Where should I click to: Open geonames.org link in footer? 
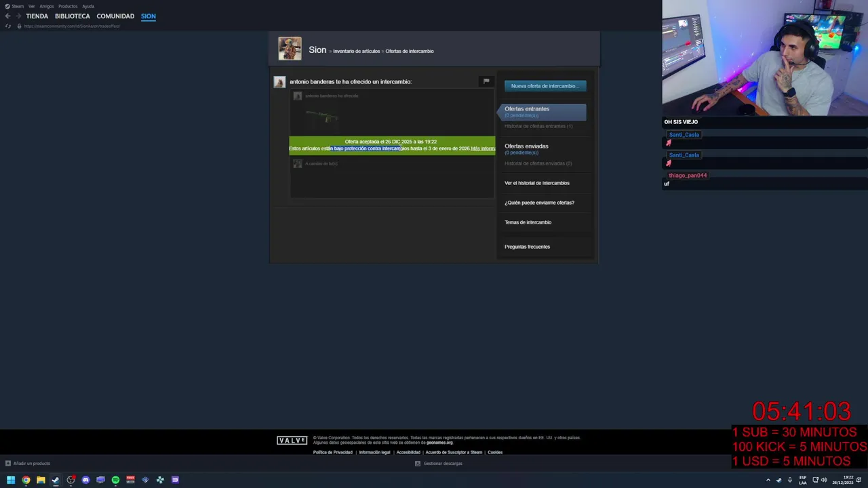pyautogui.click(x=439, y=443)
